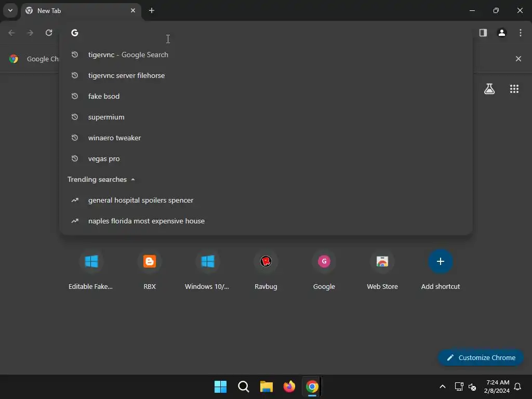Open File Explorer from the taskbar

click(267, 387)
